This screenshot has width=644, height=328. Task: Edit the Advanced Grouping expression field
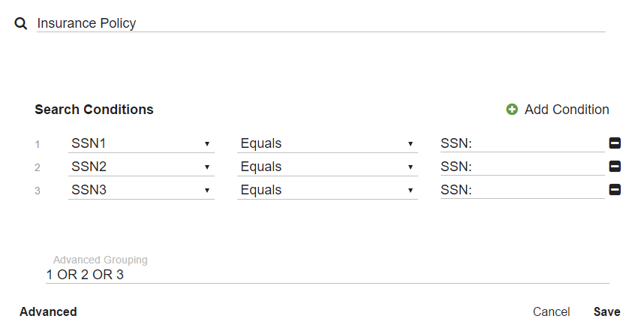327,275
